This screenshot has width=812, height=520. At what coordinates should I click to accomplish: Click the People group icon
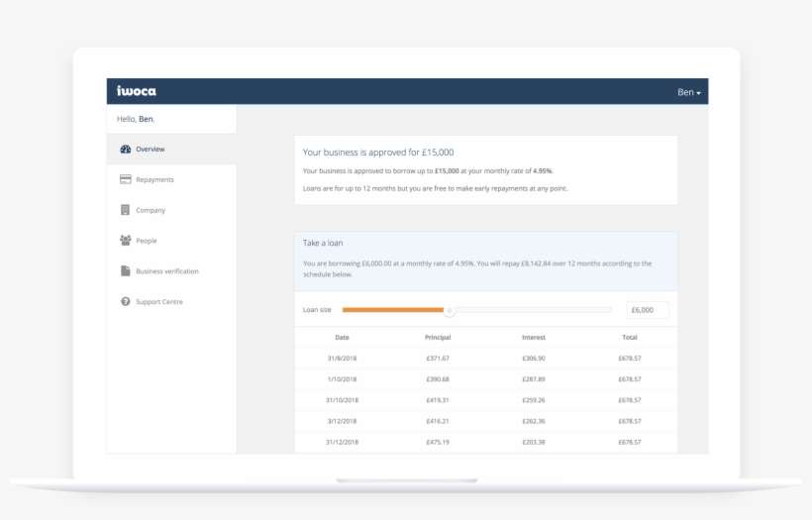[x=126, y=241]
